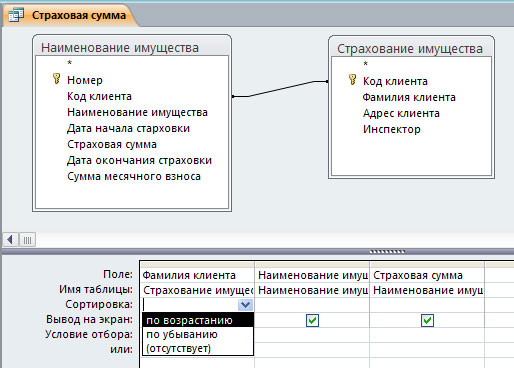Viewport: 514px width, 368px height.
Task: Select the Фамилия клиента field in the table list
Action: point(409,97)
